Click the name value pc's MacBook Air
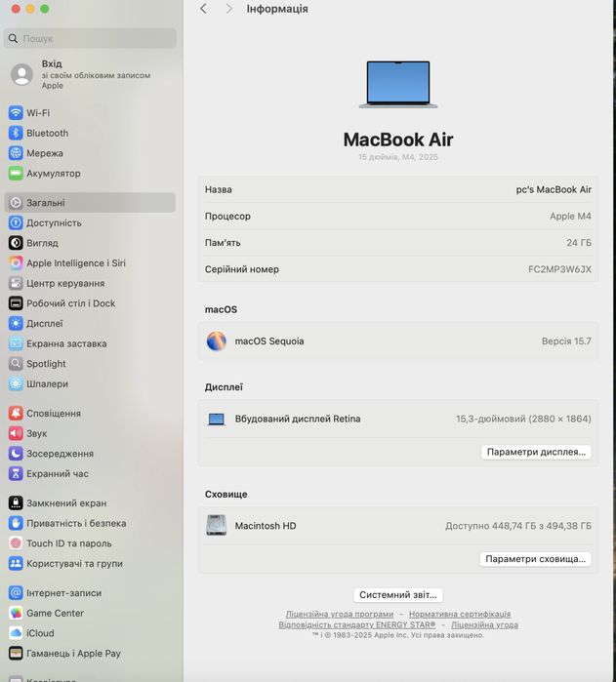This screenshot has width=616, height=682. pyautogui.click(x=554, y=189)
